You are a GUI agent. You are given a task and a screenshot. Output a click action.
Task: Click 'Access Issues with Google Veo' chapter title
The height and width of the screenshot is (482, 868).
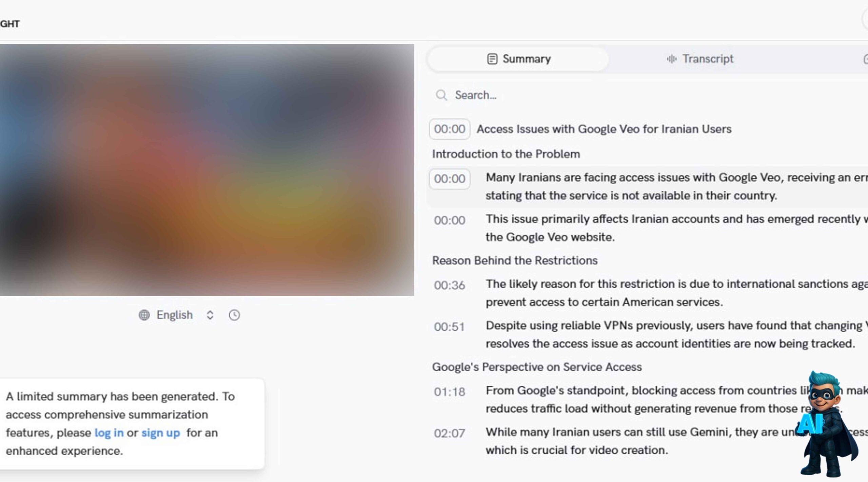(604, 129)
